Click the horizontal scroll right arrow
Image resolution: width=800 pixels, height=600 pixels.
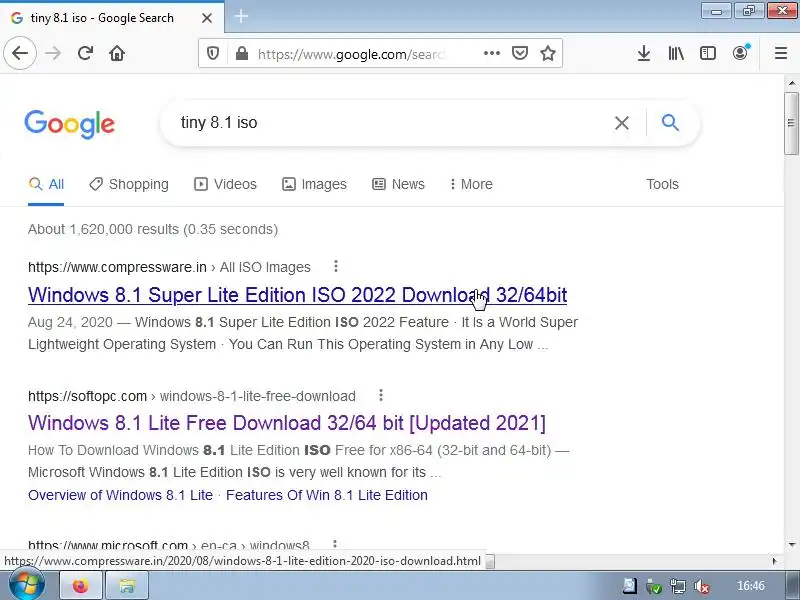pyautogui.click(x=774, y=561)
